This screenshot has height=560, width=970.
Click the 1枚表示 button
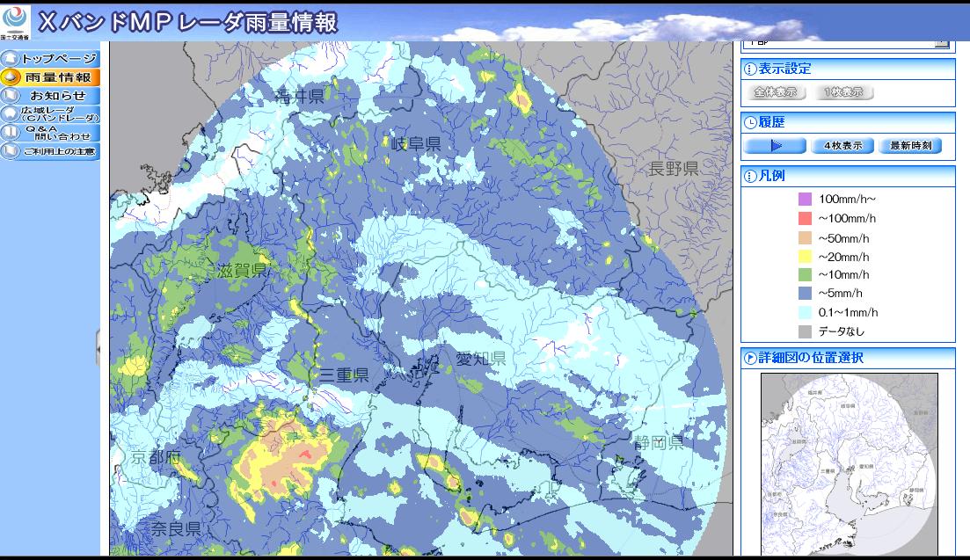843,92
